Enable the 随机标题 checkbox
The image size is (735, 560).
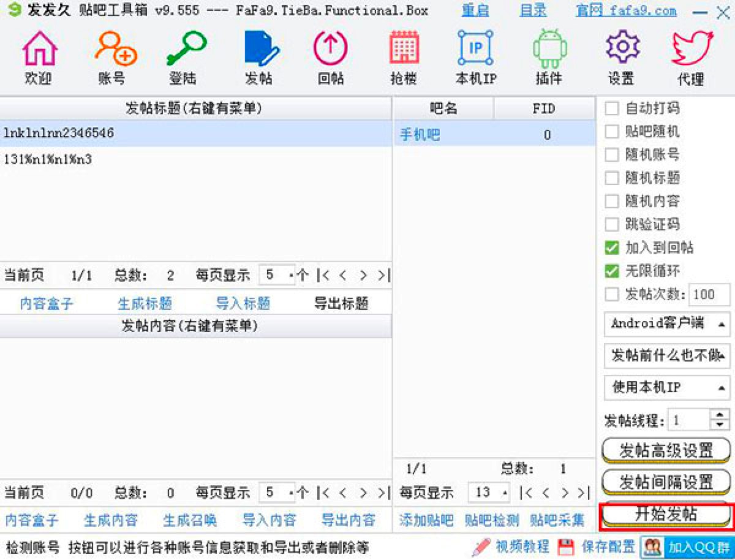click(612, 178)
